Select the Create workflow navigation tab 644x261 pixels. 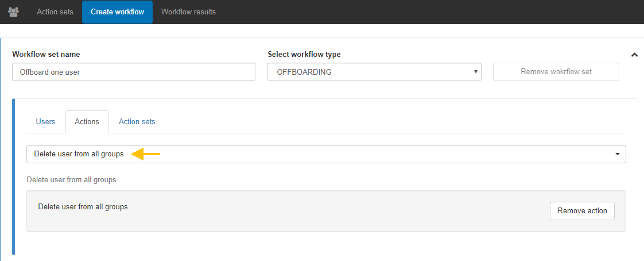tap(117, 12)
